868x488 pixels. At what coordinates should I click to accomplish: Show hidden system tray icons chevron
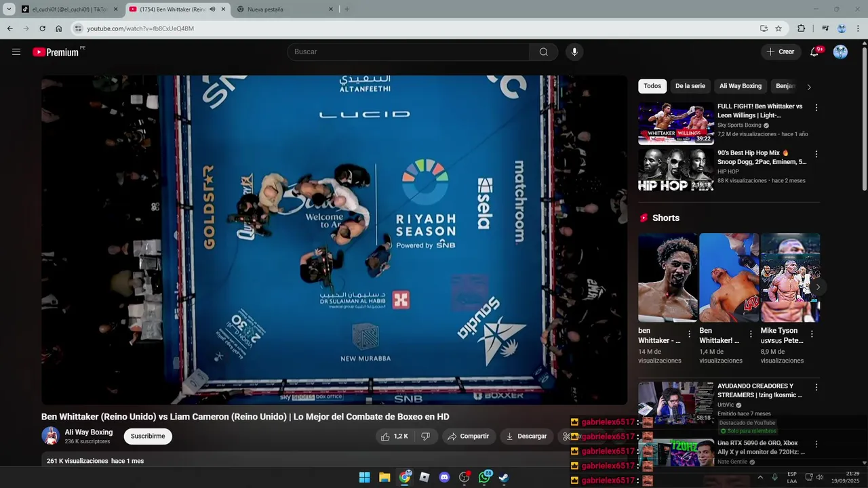click(760, 477)
